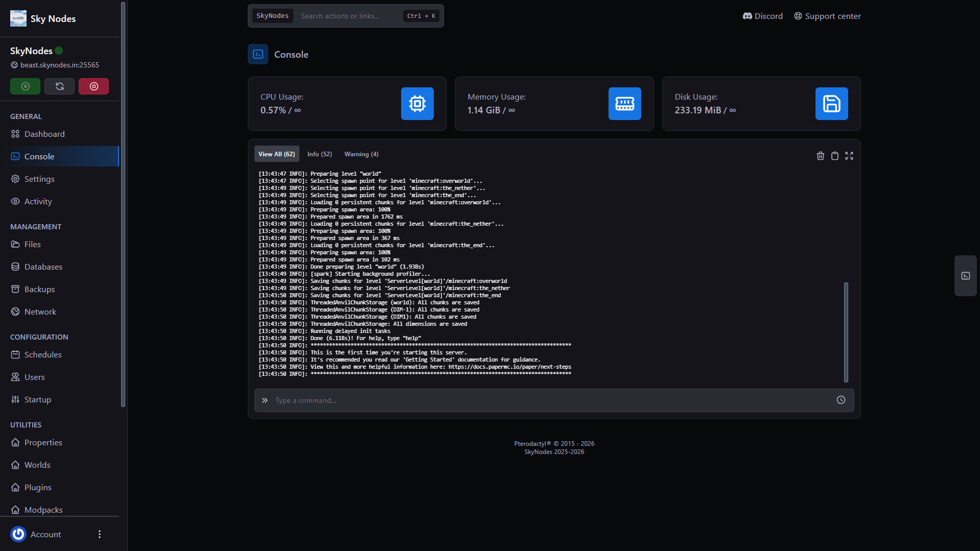Click the beast.skynodes.in:25565 server address
Viewport: 980px width, 551px height.
(60, 65)
